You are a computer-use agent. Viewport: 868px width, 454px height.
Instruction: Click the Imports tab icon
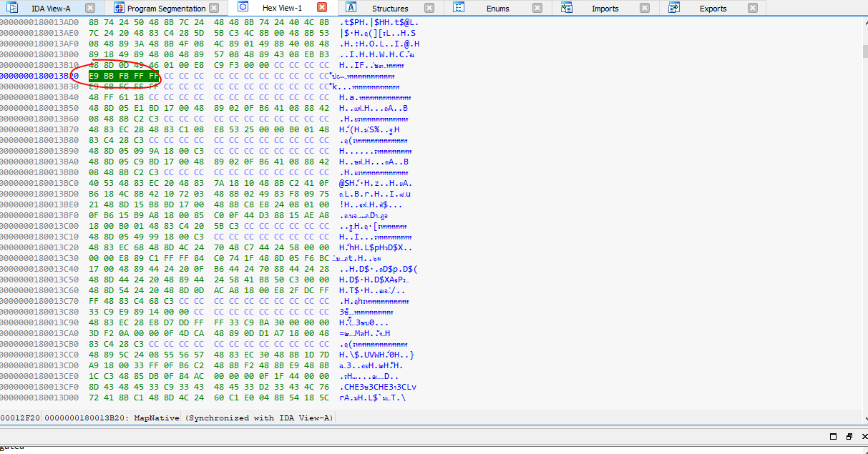tap(567, 8)
